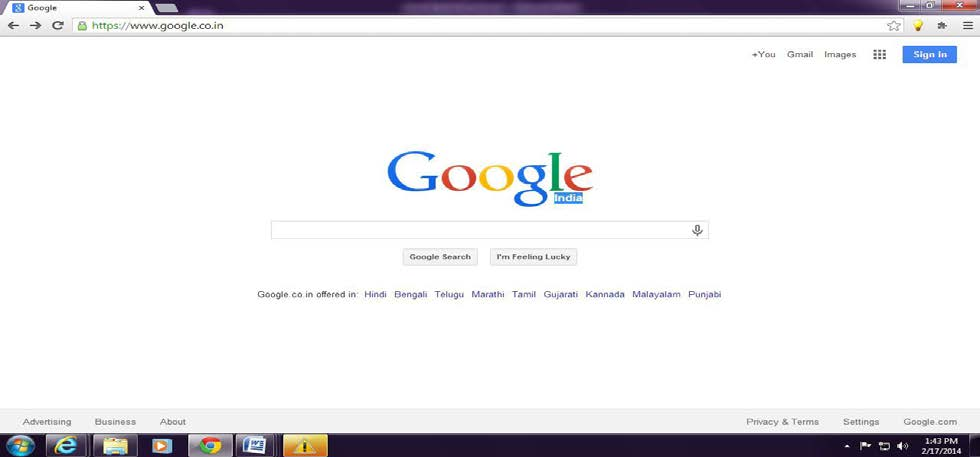This screenshot has width=980, height=457.
Task: Open the media player from the taskbar
Action: (162, 446)
